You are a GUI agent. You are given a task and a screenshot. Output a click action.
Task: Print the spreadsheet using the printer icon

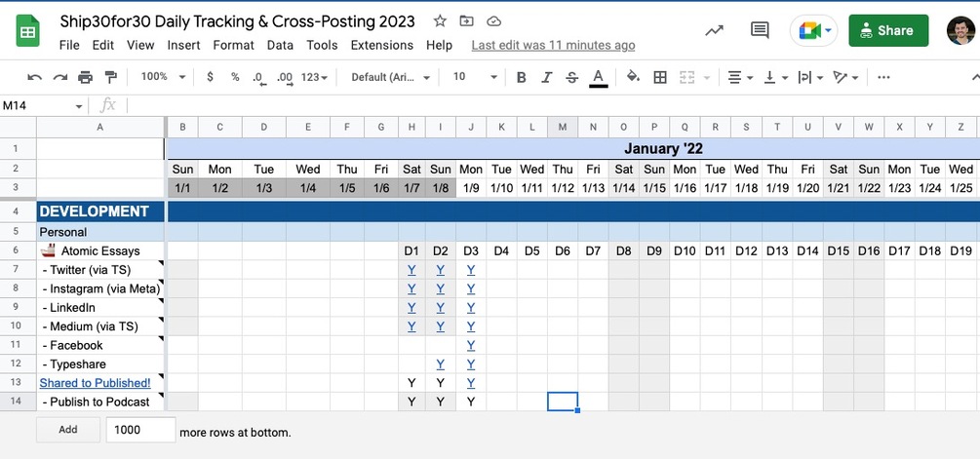[x=85, y=77]
